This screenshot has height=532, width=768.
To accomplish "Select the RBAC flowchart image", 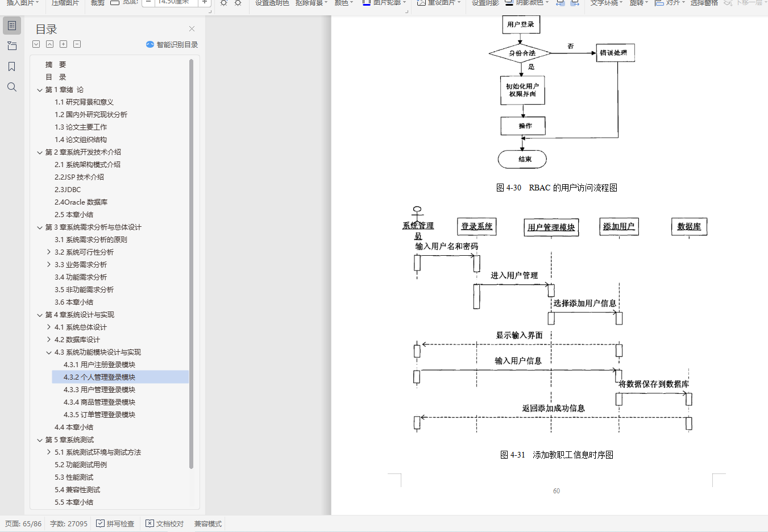I will click(562, 93).
